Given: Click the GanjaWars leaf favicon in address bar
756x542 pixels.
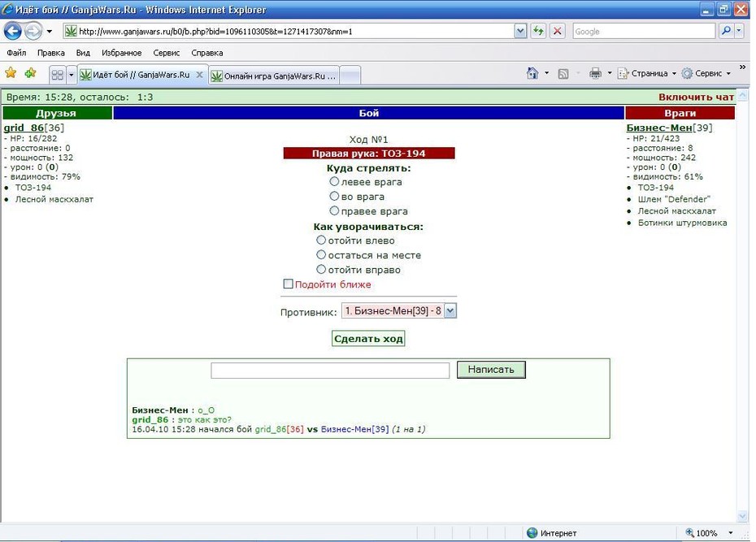Looking at the screenshot, I should point(71,32).
